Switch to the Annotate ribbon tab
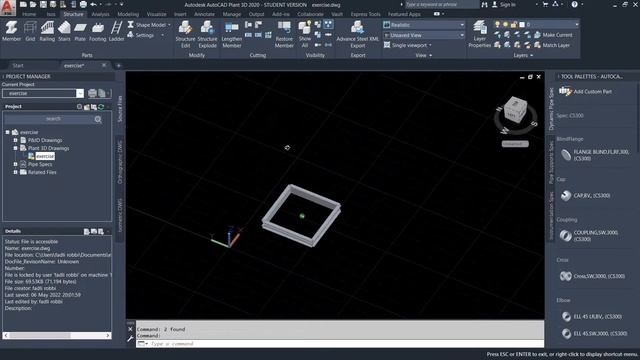 pos(204,14)
